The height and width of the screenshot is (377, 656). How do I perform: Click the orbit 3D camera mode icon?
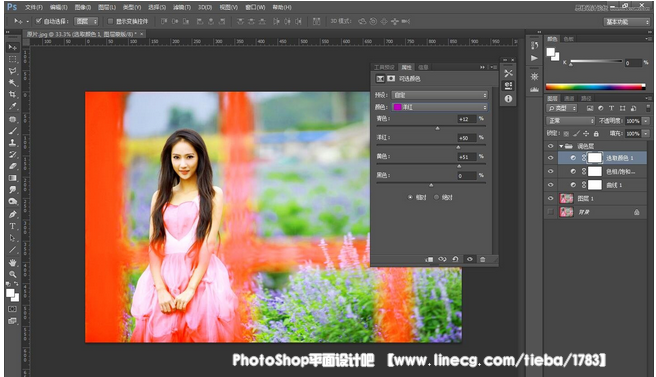362,21
